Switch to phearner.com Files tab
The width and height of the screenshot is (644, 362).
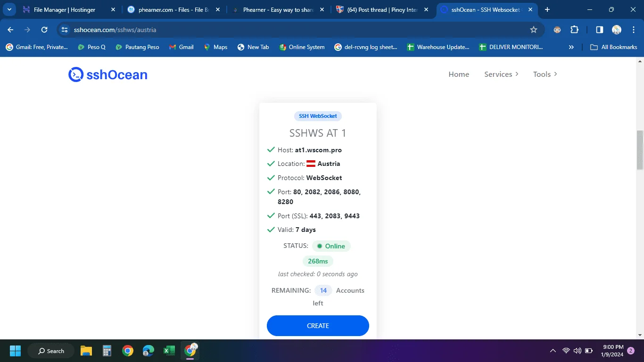pos(174,9)
